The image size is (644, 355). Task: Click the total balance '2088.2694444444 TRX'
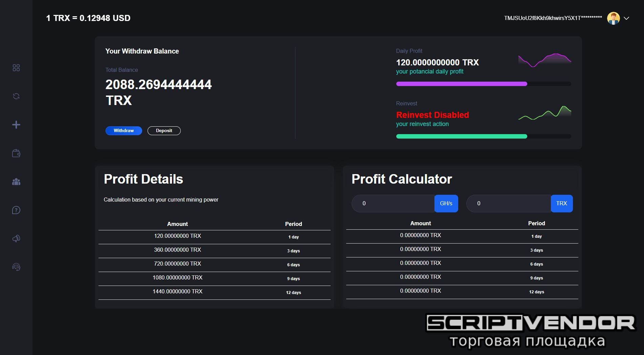coord(158,92)
